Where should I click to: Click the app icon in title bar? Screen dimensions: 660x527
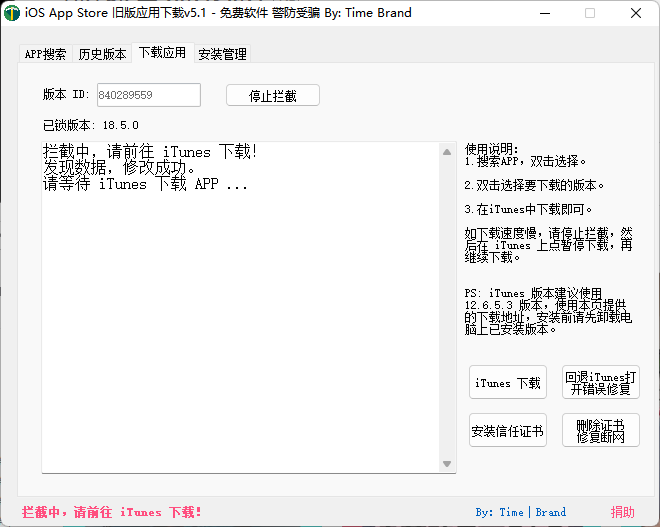pyautogui.click(x=12, y=13)
